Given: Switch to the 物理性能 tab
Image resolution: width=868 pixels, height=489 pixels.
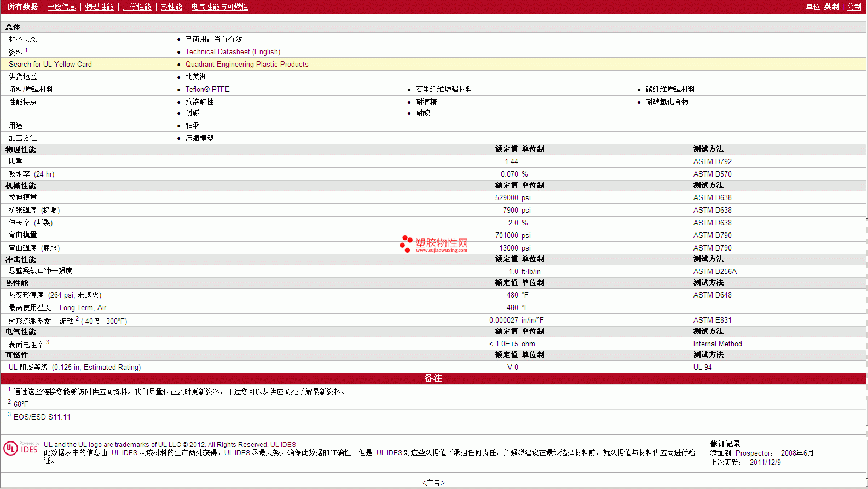Looking at the screenshot, I should [100, 7].
